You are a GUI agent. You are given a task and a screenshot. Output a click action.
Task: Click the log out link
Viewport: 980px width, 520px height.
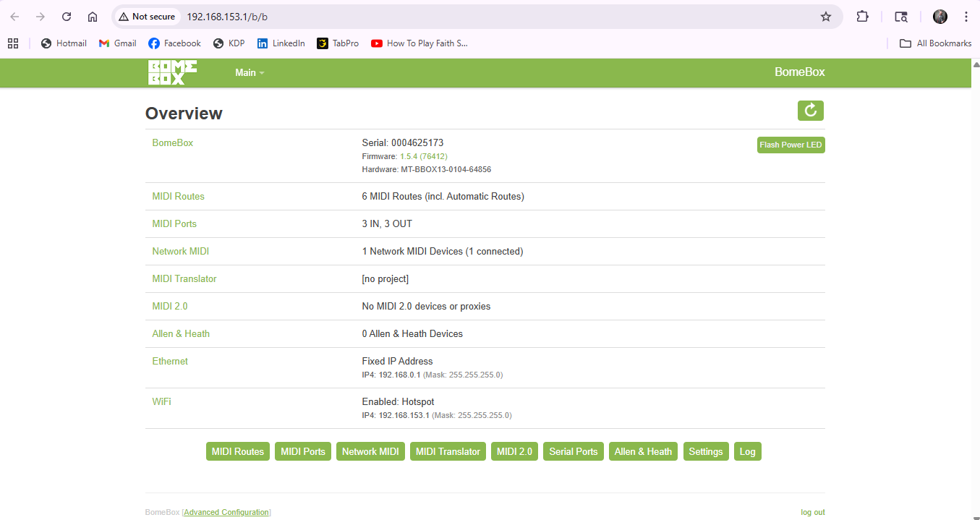point(812,512)
